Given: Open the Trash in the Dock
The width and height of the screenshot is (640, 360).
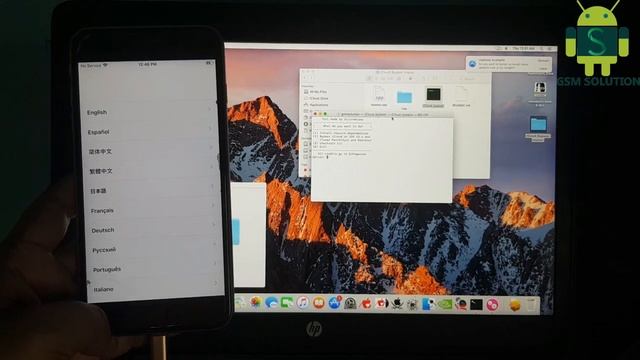Looking at the screenshot, I should pos(531,305).
